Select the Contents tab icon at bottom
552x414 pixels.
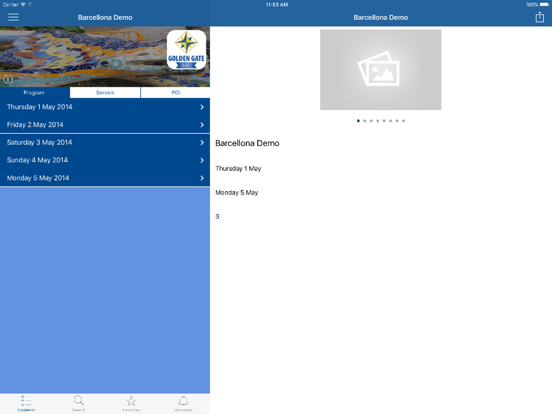(26, 403)
